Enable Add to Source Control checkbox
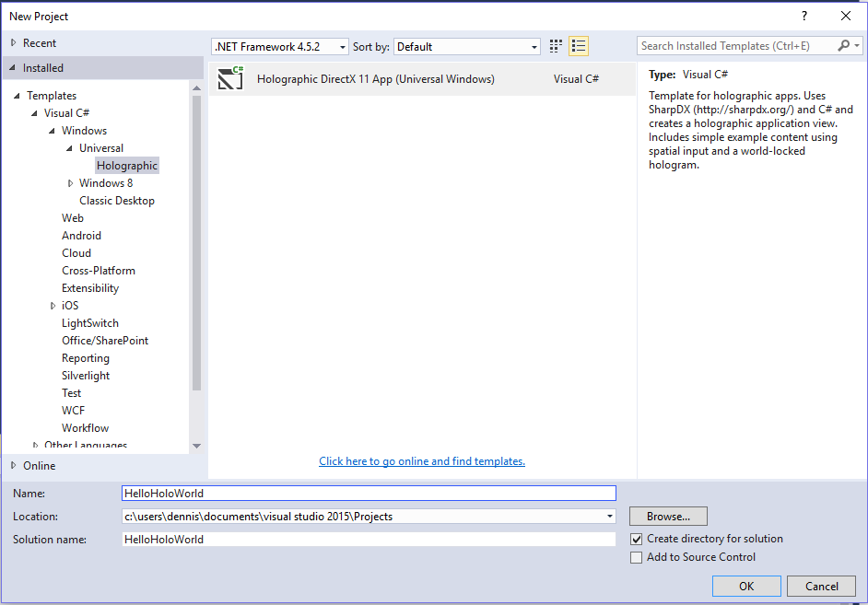Screen dimensions: 868x605 [x=637, y=557]
